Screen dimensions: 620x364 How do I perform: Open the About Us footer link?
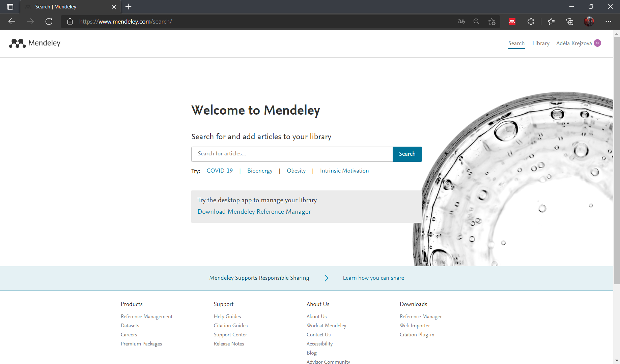pos(316,316)
